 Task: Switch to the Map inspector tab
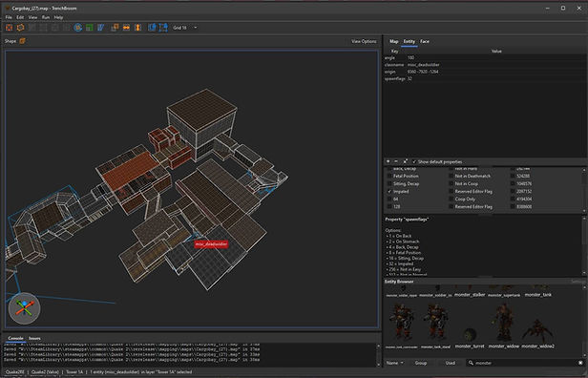tap(393, 41)
